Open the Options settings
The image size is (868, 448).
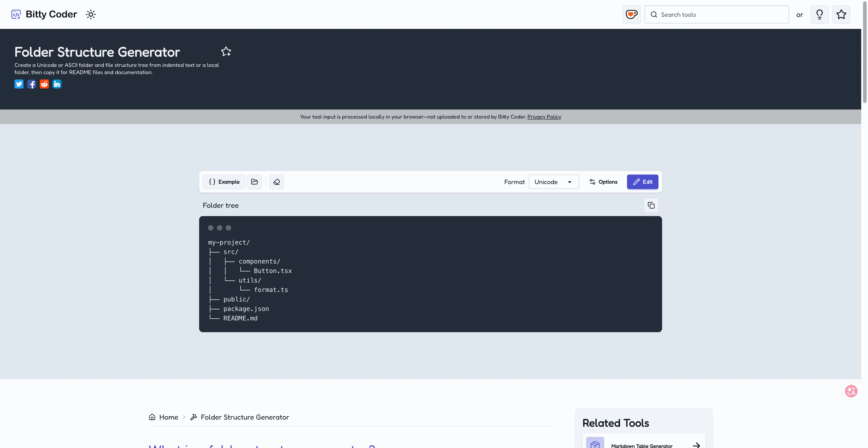point(603,182)
